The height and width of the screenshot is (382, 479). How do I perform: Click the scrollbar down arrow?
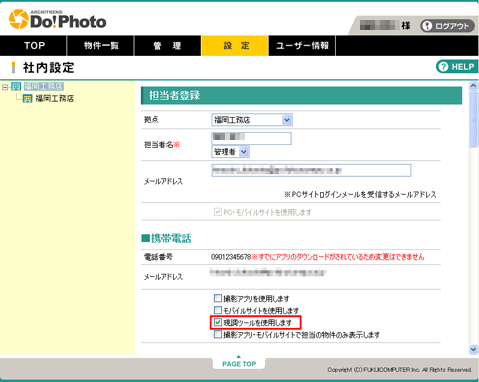point(473,349)
